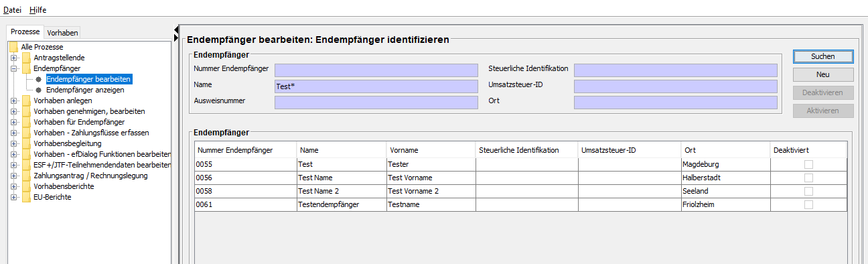Image resolution: width=868 pixels, height=264 pixels.
Task: Toggle Deaktiviert checkbox in row 0061
Action: click(809, 204)
